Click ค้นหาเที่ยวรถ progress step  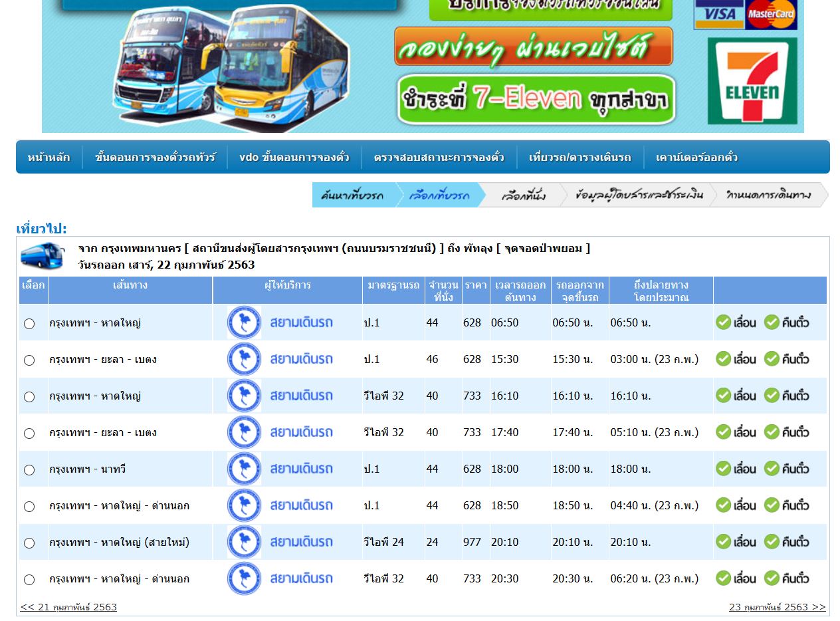[x=354, y=195]
